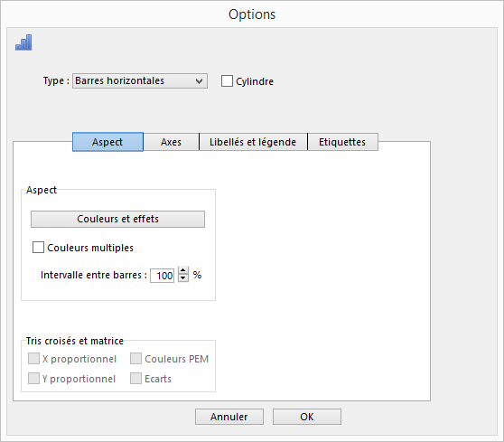Click the blue bar chart icon

(x=23, y=42)
